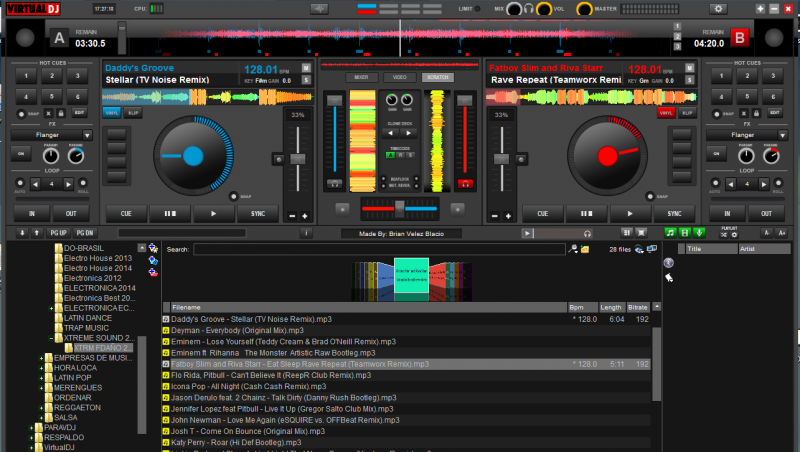Expand the LATIN POP folder

click(41, 378)
